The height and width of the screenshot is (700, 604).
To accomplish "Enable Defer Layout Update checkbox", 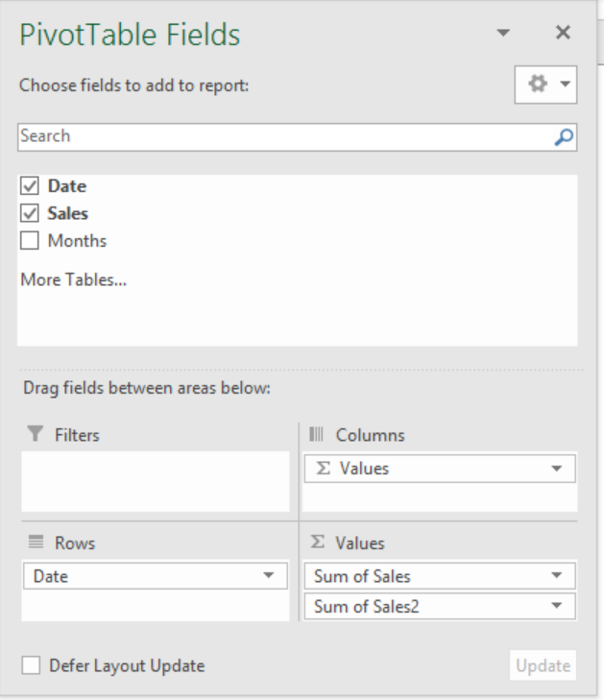I will 31,665.
